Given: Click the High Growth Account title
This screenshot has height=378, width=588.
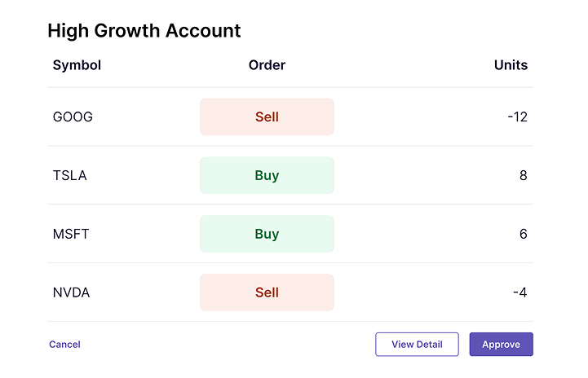Looking at the screenshot, I should [x=144, y=31].
